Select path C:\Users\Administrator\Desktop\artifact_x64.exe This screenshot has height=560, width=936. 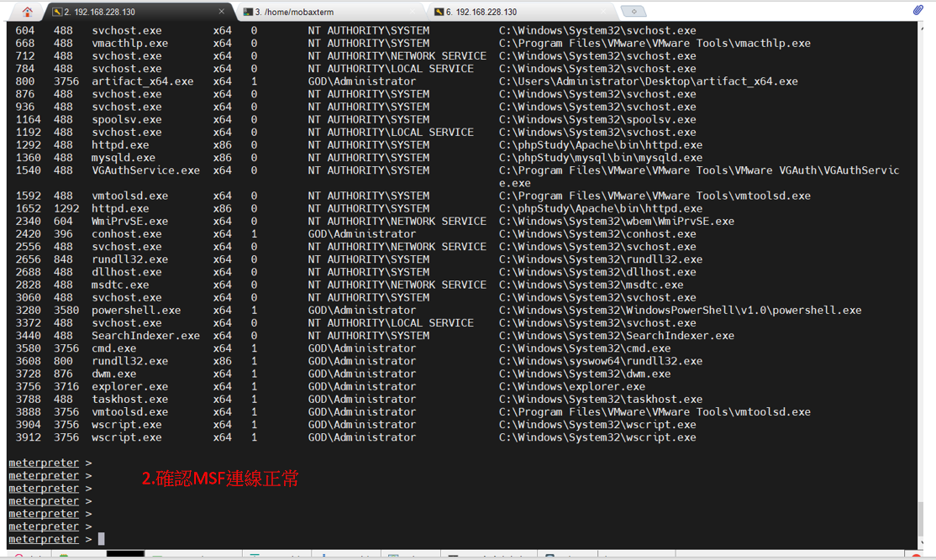(649, 81)
